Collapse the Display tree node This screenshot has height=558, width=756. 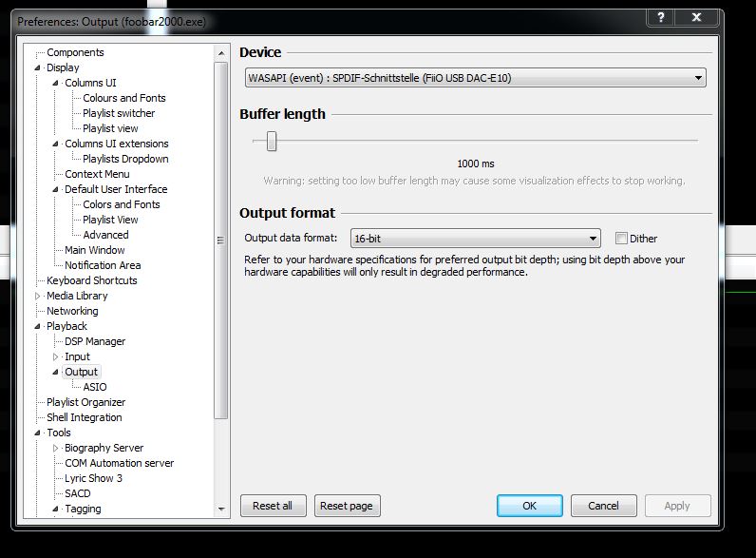(39, 67)
